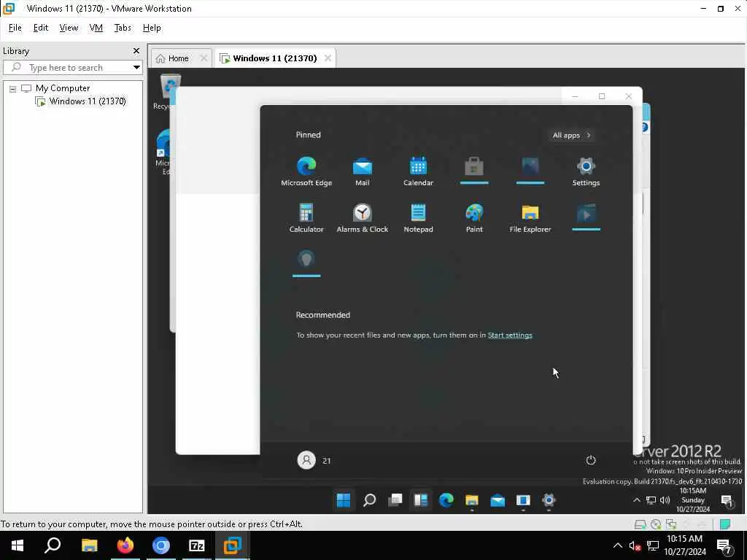Click the guest clock showing 10:15AM
Image resolution: width=747 pixels, height=560 pixels.
[x=693, y=499]
